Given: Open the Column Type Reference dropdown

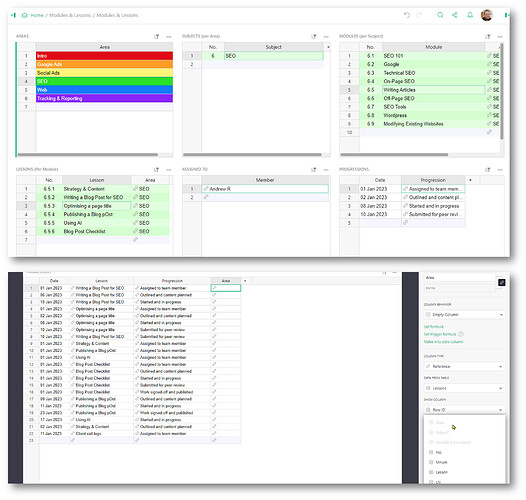Looking at the screenshot, I should pyautogui.click(x=464, y=366).
